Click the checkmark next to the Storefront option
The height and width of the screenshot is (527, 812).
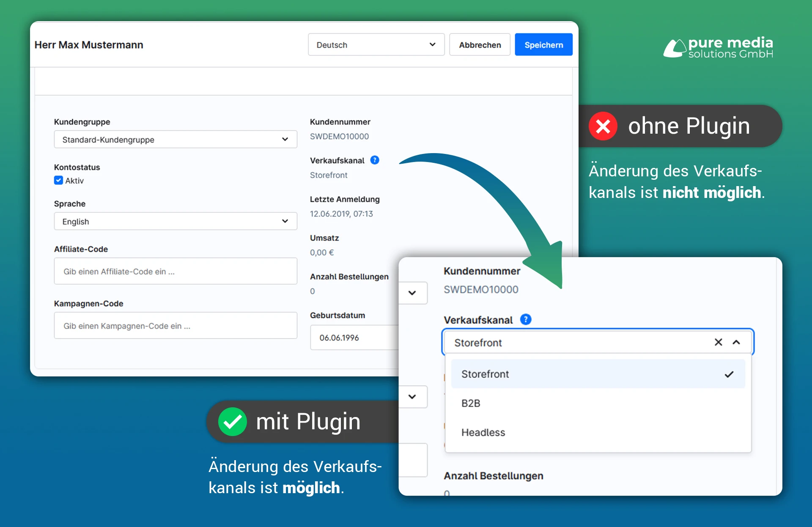729,374
